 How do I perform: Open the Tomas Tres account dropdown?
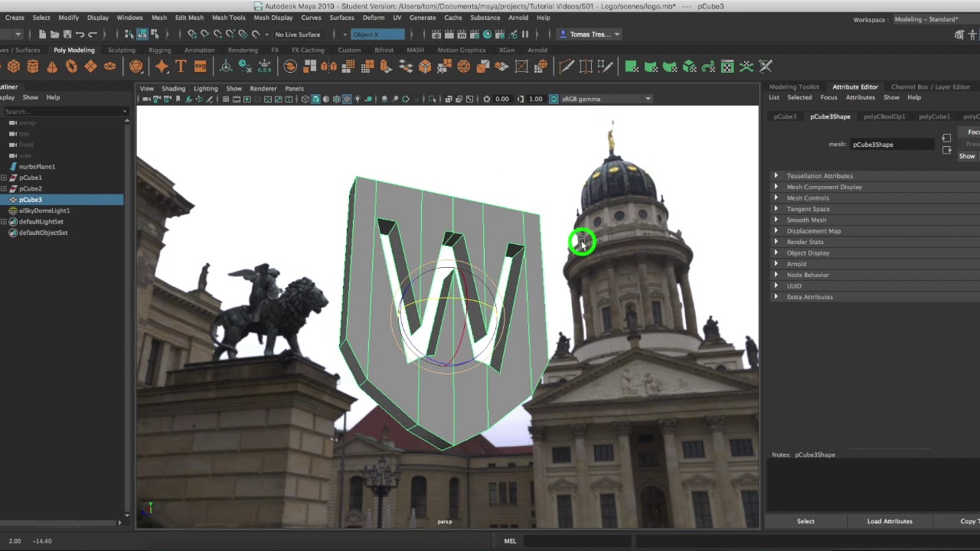[x=590, y=34]
